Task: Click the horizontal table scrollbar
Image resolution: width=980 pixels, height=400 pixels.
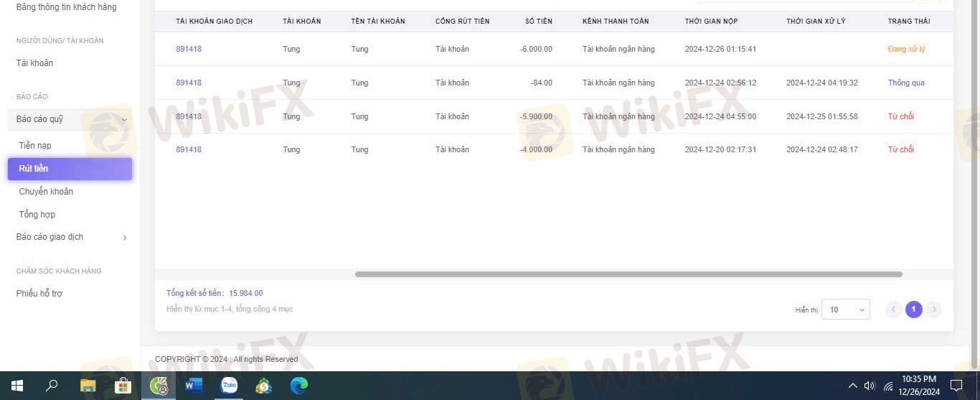Action: (628, 274)
